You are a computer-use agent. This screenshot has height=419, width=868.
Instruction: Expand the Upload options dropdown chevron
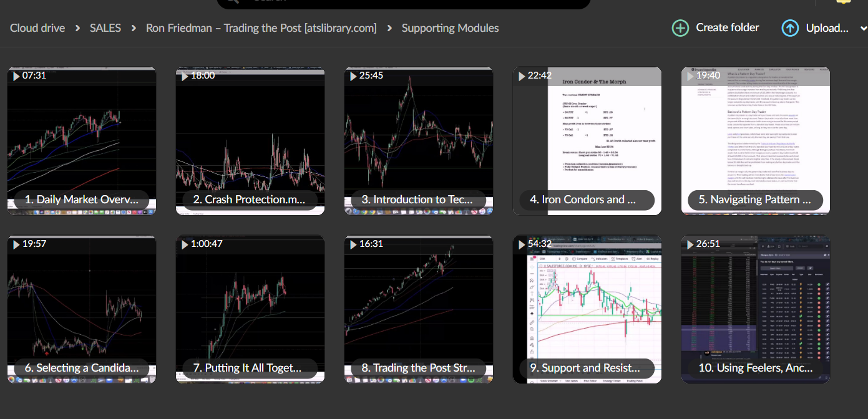tap(864, 28)
